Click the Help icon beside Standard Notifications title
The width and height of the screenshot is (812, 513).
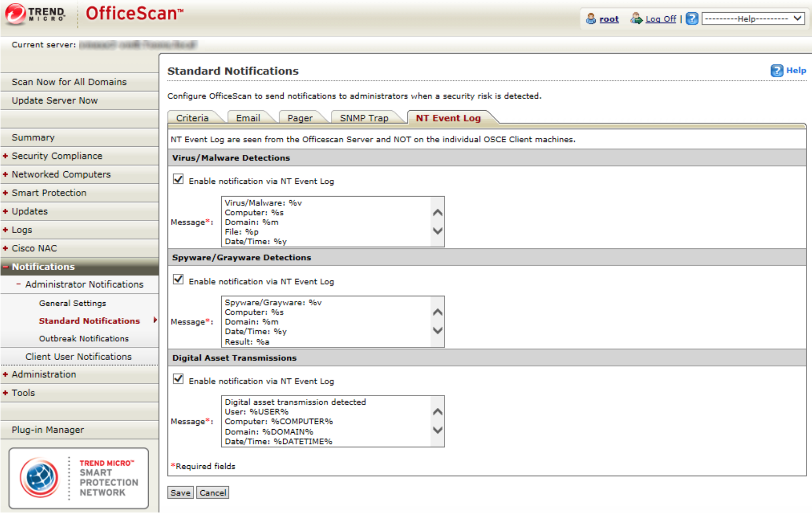tap(776, 71)
